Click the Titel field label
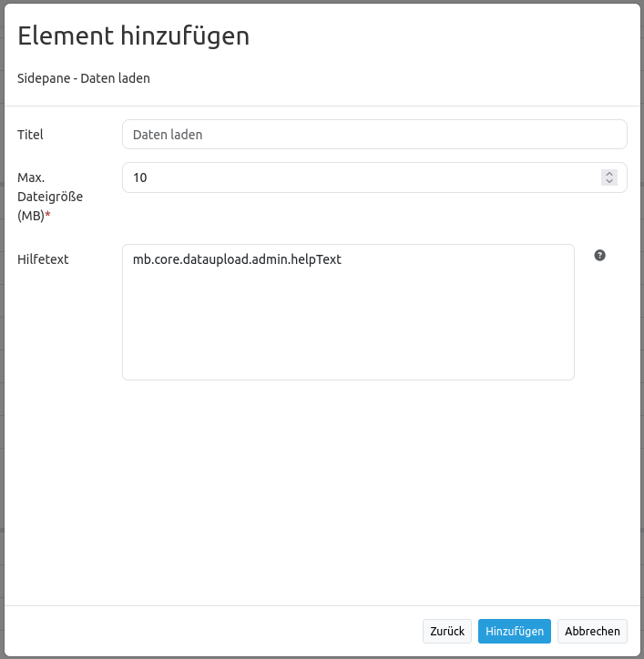 (x=31, y=135)
